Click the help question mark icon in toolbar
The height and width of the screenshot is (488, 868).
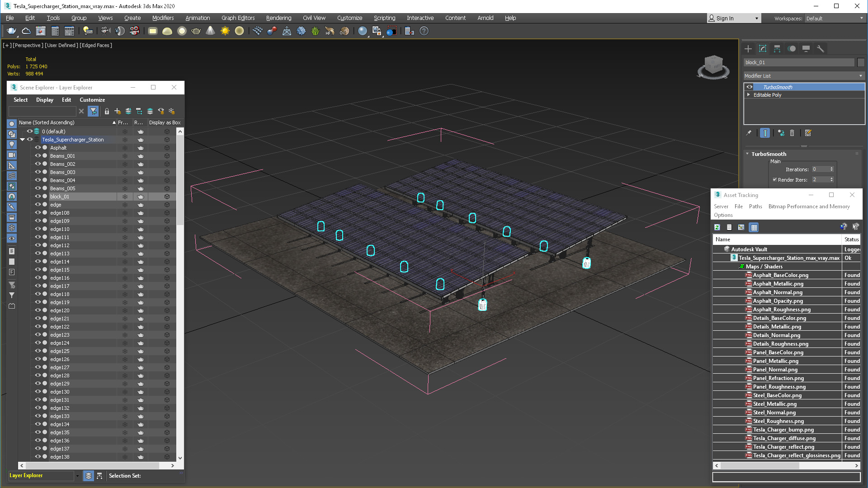click(424, 31)
